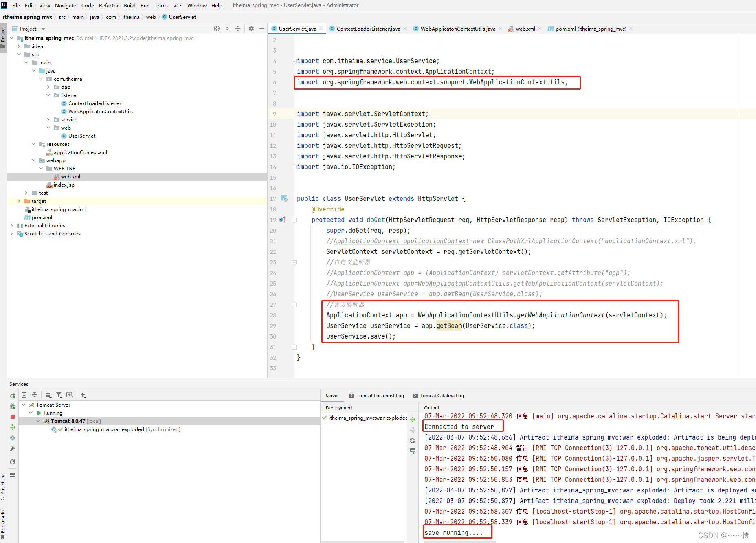Open the VCS menu
This screenshot has width=756, height=543.
tap(178, 5)
